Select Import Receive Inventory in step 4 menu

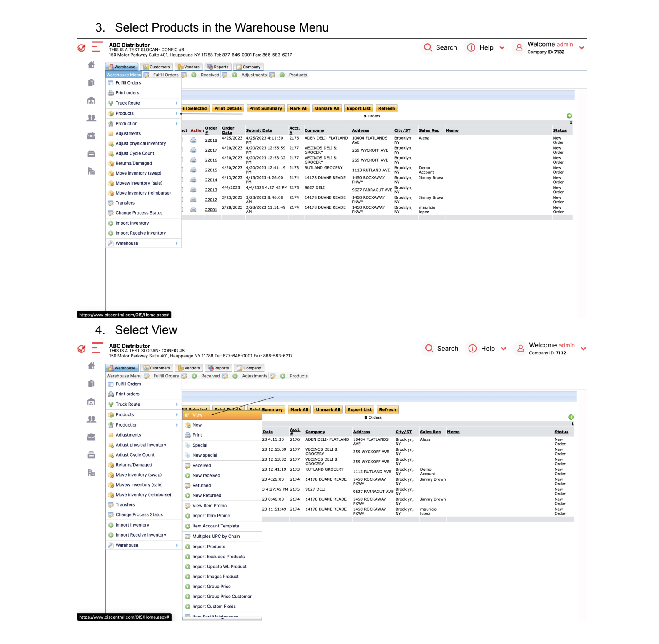[x=143, y=535]
